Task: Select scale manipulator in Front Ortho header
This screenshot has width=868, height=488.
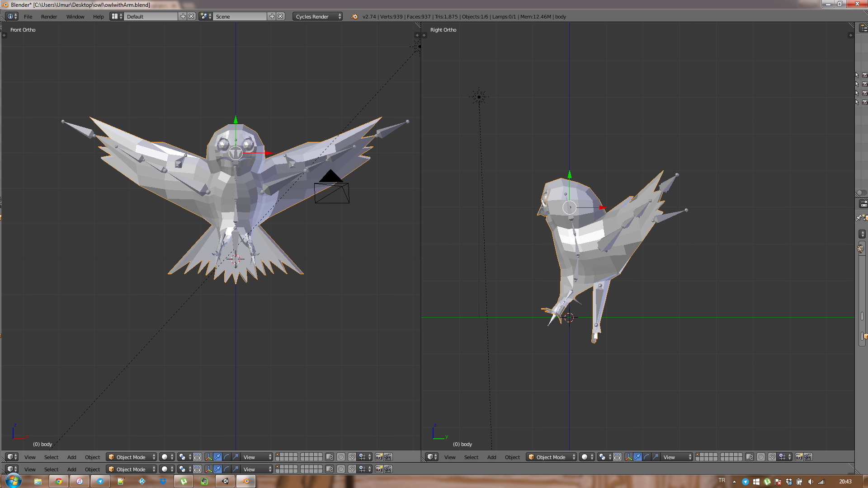Action: coord(236,457)
